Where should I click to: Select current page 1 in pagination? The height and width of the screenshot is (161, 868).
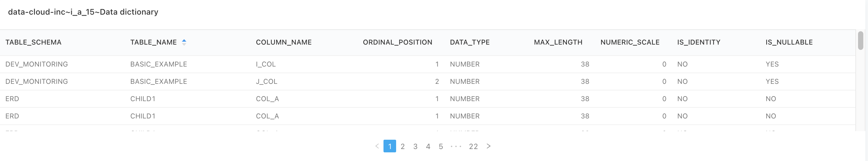pos(390,146)
